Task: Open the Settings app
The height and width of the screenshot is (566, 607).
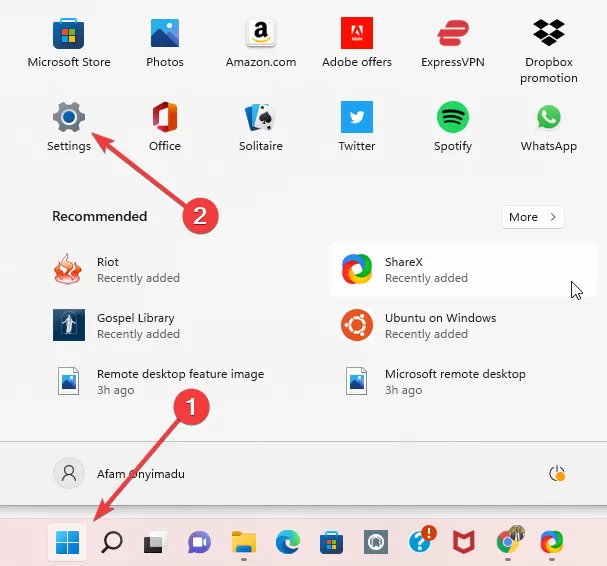Action: [x=69, y=126]
